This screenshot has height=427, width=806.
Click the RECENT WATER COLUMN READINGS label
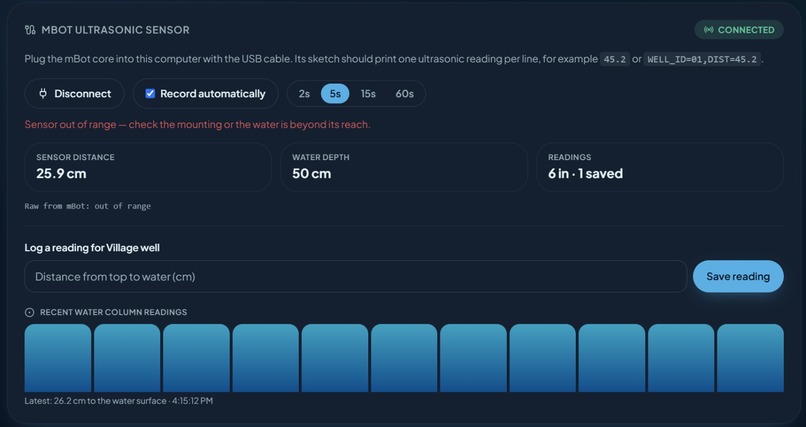click(114, 312)
